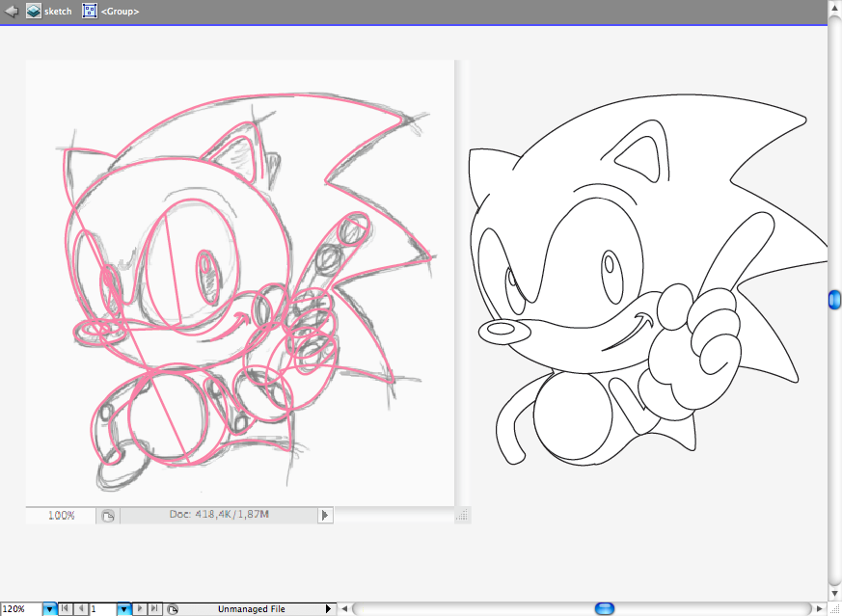Viewport: 842px width, 616px height.
Task: Click the sketch layer icon in the breadcrumb
Action: [x=34, y=11]
